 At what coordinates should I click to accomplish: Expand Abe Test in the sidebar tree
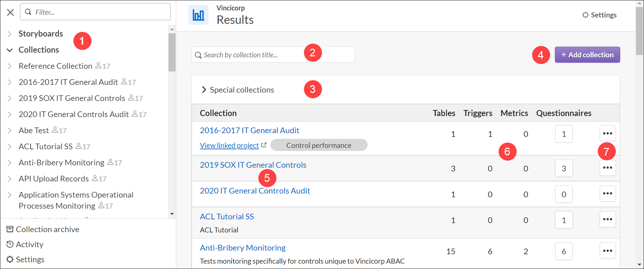10,130
